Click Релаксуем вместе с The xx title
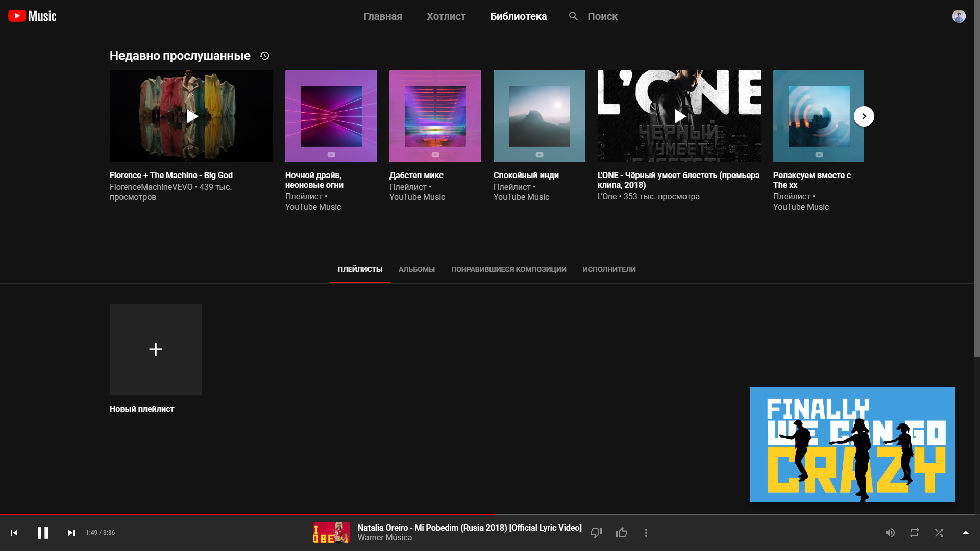The image size is (980, 551). [x=812, y=180]
